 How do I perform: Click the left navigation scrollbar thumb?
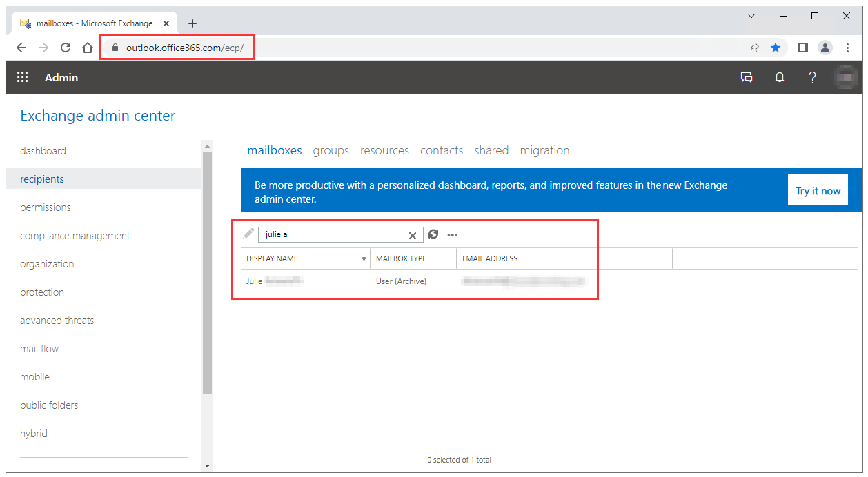pyautogui.click(x=208, y=272)
